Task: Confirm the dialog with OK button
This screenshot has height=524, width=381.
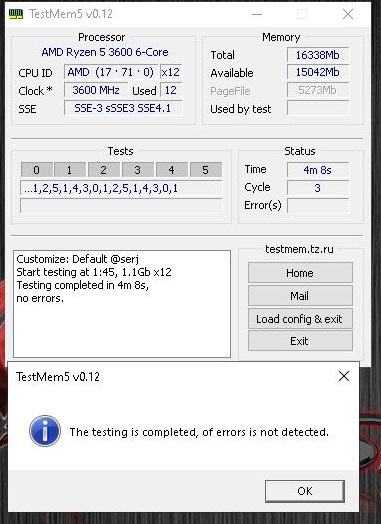Action: click(x=304, y=491)
